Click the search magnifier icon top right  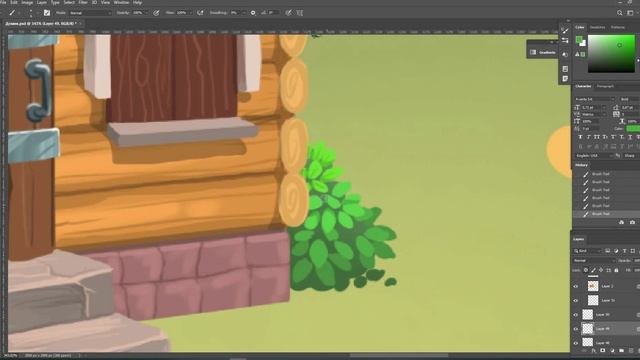[620, 13]
